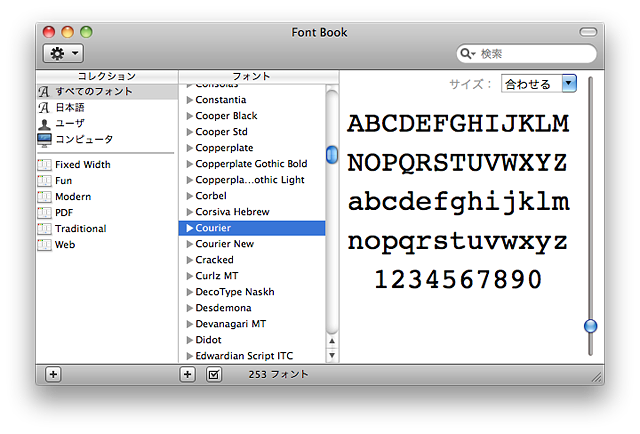Click the window resize grip corner
Image resolution: width=640 pixels, height=434 pixels.
pyautogui.click(x=597, y=378)
